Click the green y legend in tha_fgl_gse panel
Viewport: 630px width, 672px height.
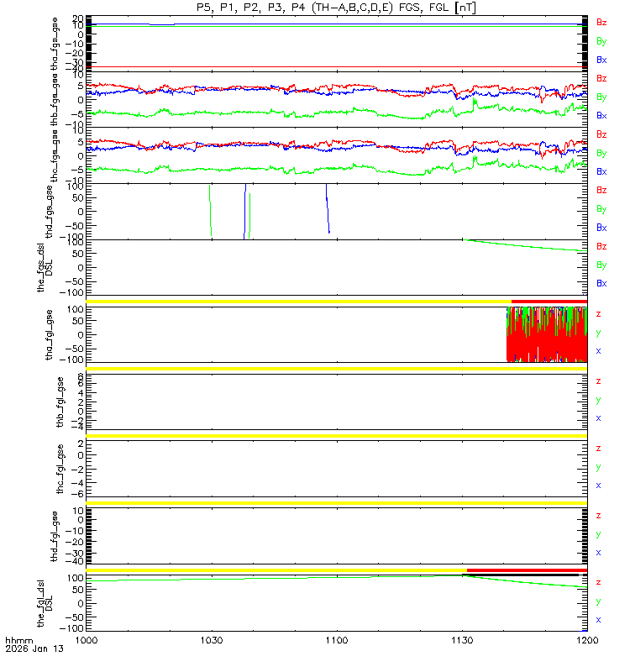(x=598, y=333)
